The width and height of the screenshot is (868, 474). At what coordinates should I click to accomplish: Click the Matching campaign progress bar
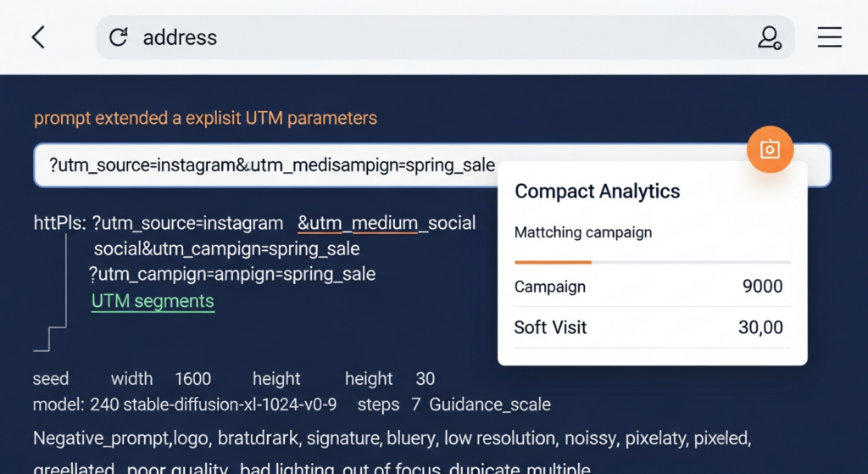click(x=651, y=262)
